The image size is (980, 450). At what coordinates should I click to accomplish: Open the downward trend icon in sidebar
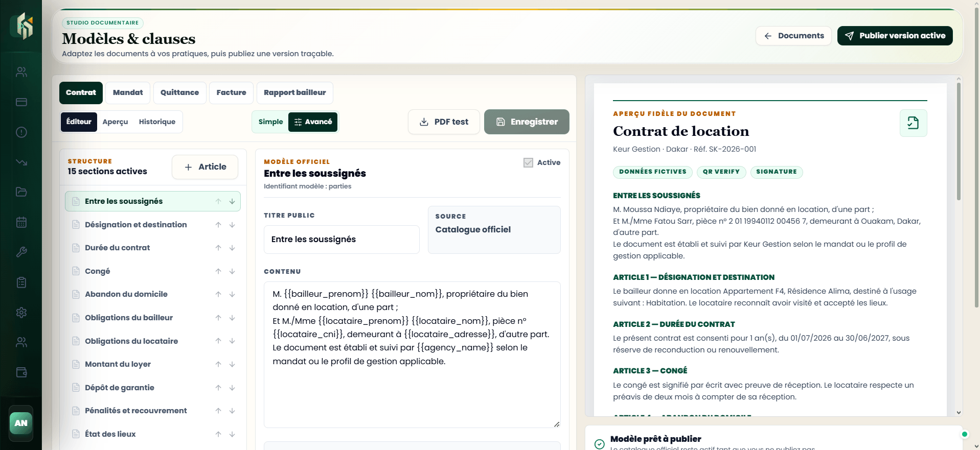[21, 162]
